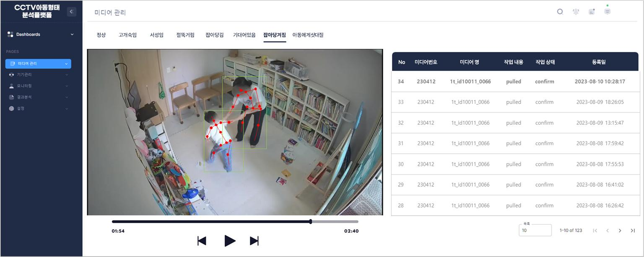Click 1t_id10011_0066 in row 32
This screenshot has height=257, width=644.
pyautogui.click(x=470, y=123)
